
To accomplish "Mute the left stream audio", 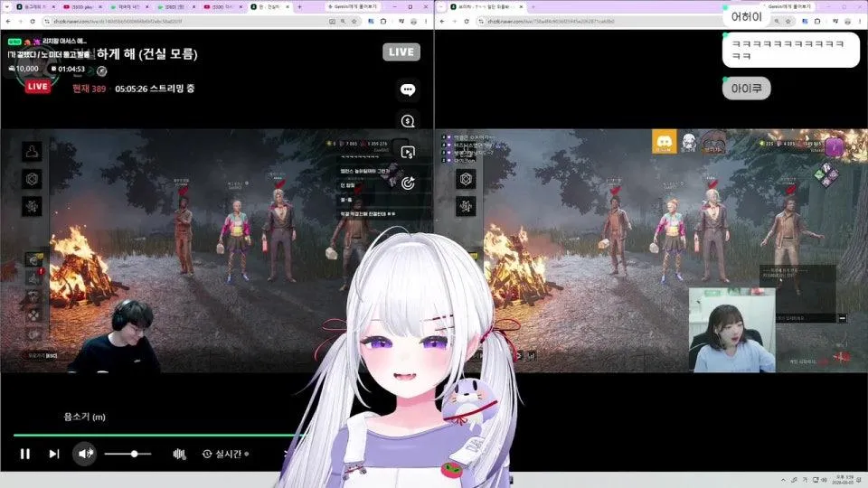I will pyautogui.click(x=85, y=454).
